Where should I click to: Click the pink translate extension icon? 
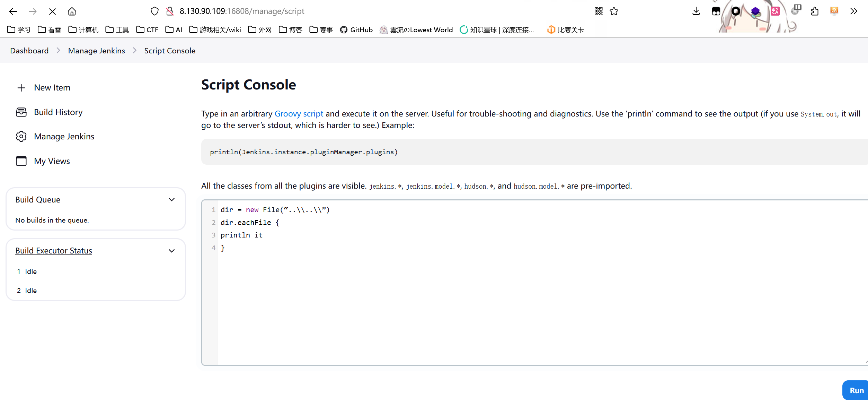(x=775, y=11)
